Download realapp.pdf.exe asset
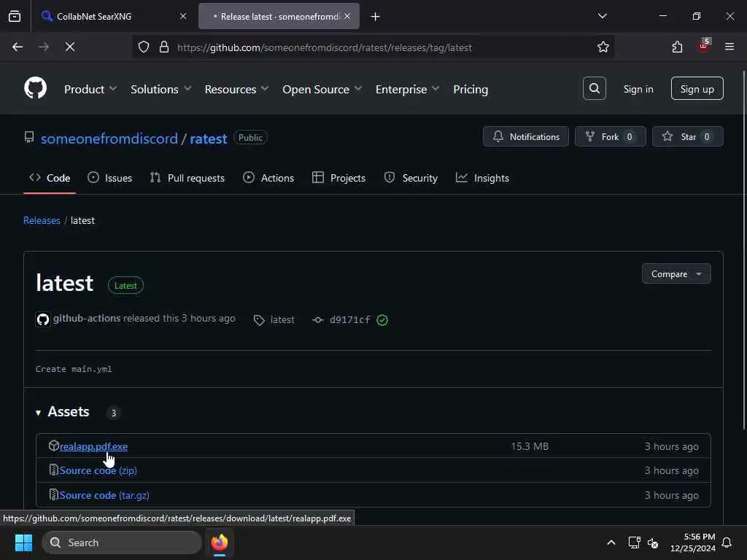The image size is (747, 560). click(x=93, y=446)
